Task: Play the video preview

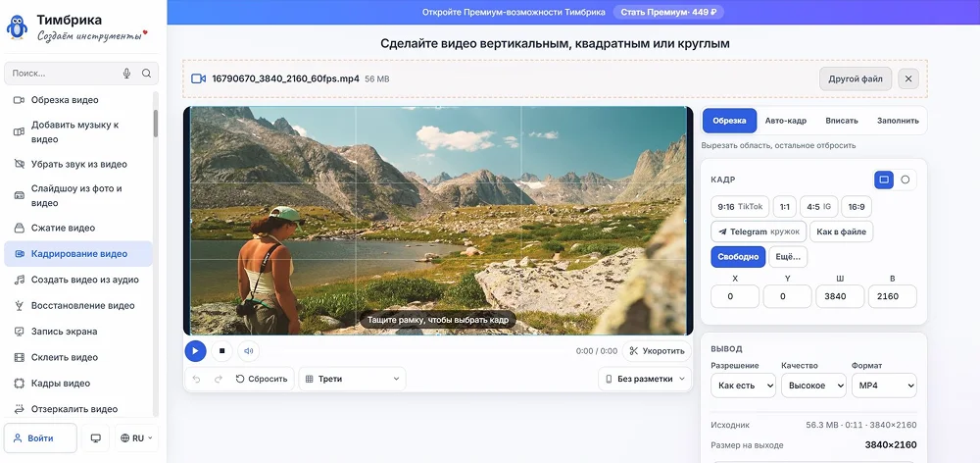Action: pos(196,351)
